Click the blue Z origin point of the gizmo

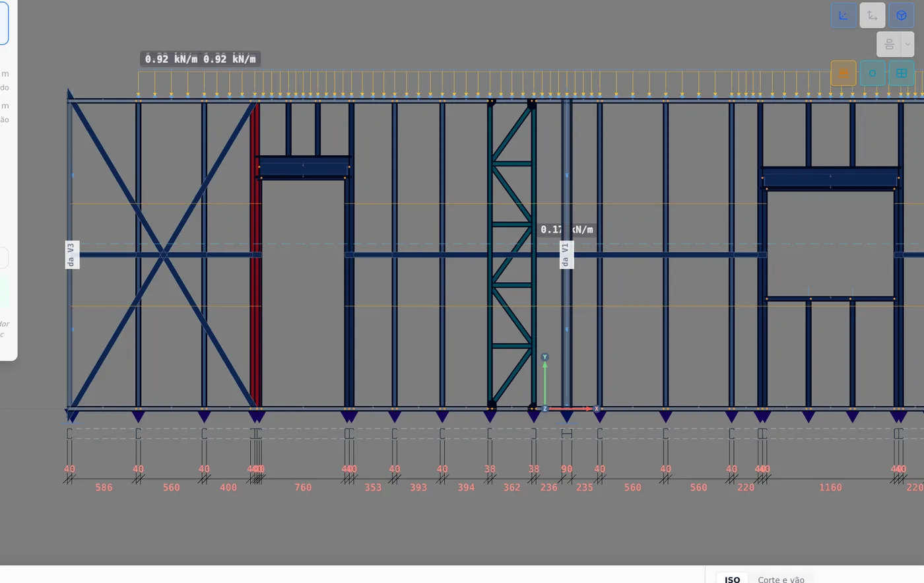545,409
